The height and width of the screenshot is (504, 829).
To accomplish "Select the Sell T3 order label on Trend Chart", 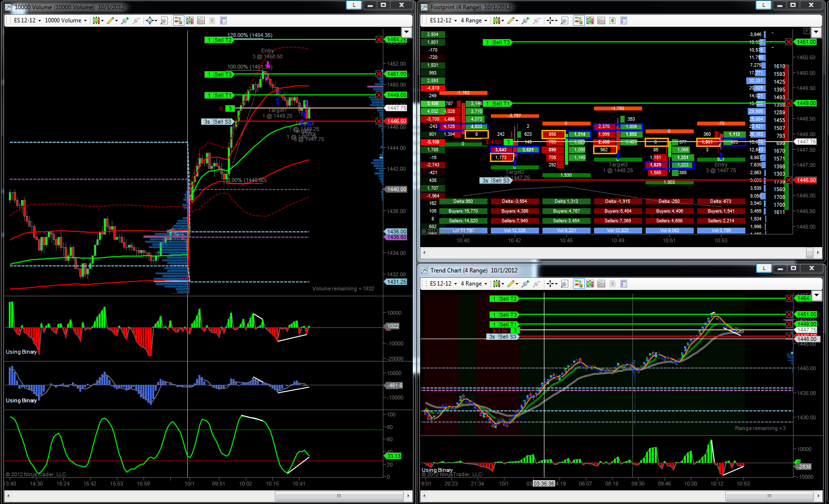I will click(x=504, y=315).
